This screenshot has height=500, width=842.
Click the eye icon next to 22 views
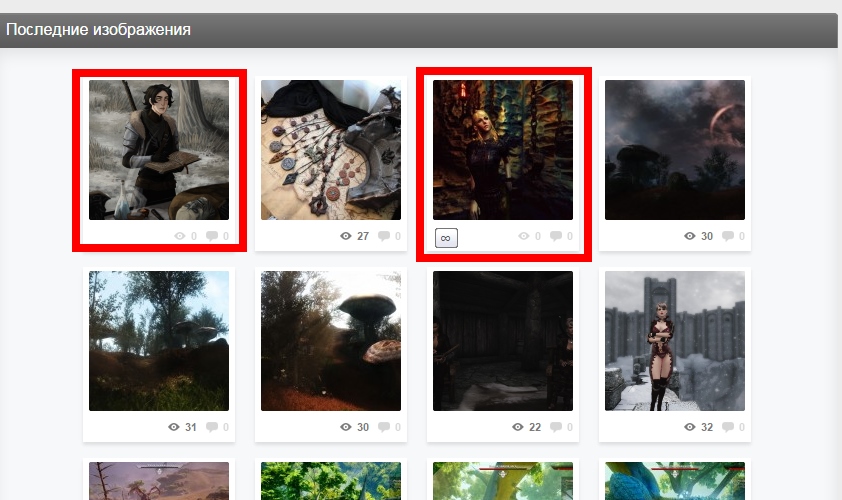[x=518, y=427]
